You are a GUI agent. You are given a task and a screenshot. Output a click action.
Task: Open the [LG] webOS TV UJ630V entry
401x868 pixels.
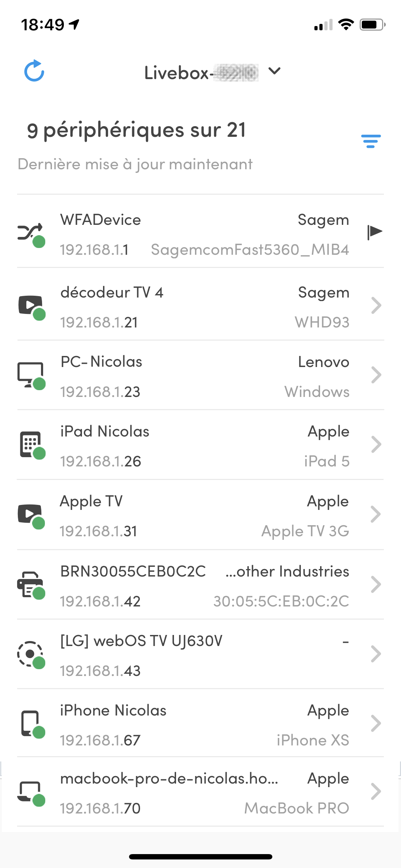point(142,641)
